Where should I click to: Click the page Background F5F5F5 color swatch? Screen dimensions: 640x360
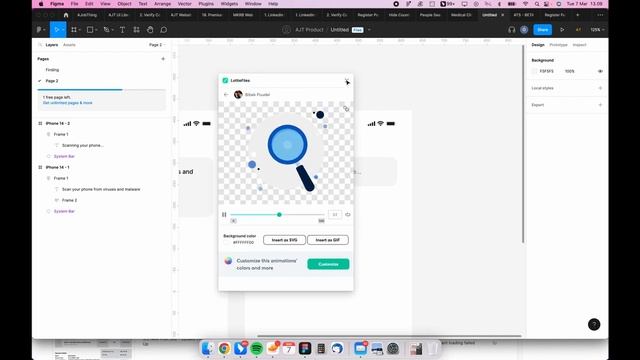point(534,71)
